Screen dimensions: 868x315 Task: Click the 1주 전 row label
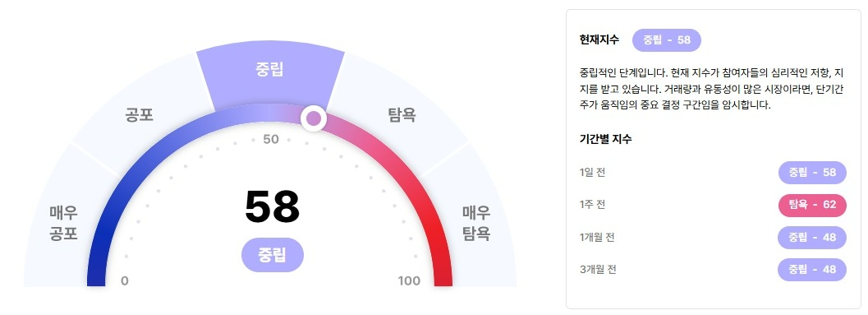point(592,205)
